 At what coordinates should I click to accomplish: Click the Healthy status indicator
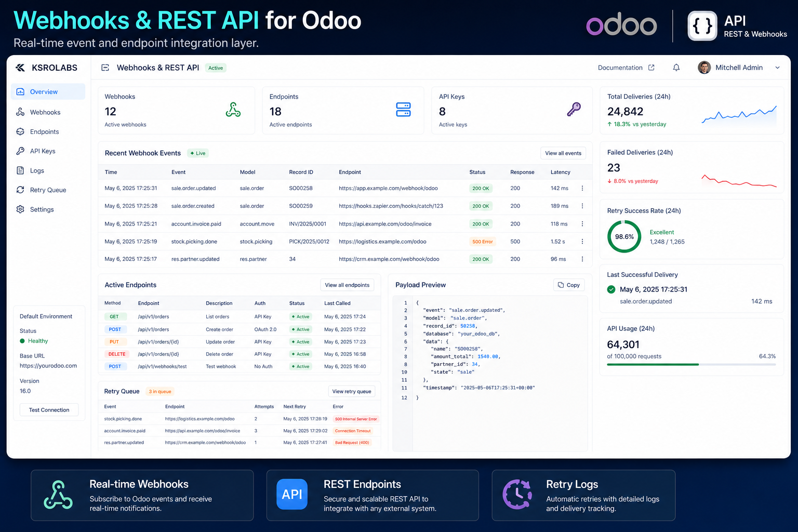[x=34, y=341]
